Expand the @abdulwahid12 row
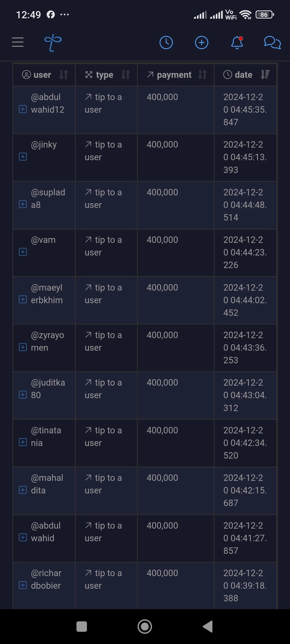Viewport: 290px width, 644px height. (x=23, y=109)
